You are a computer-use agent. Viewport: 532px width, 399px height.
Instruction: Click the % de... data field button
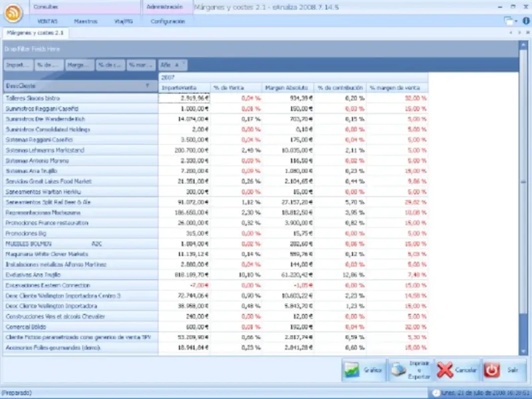pyautogui.click(x=49, y=65)
